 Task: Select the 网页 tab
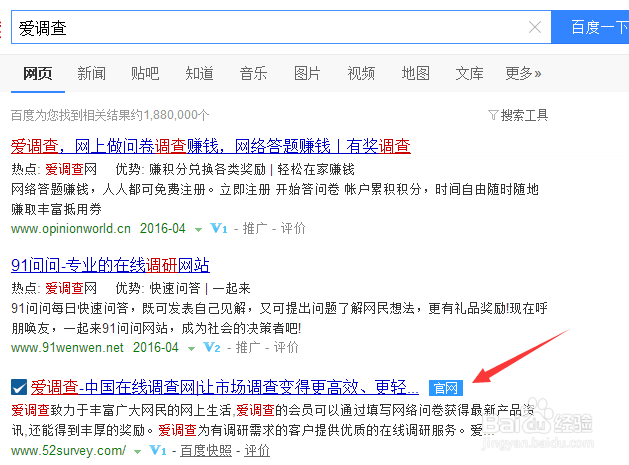point(38,74)
